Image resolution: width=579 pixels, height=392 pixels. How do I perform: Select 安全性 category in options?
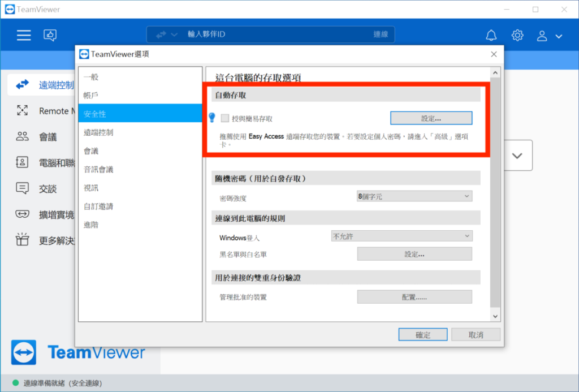[140, 114]
